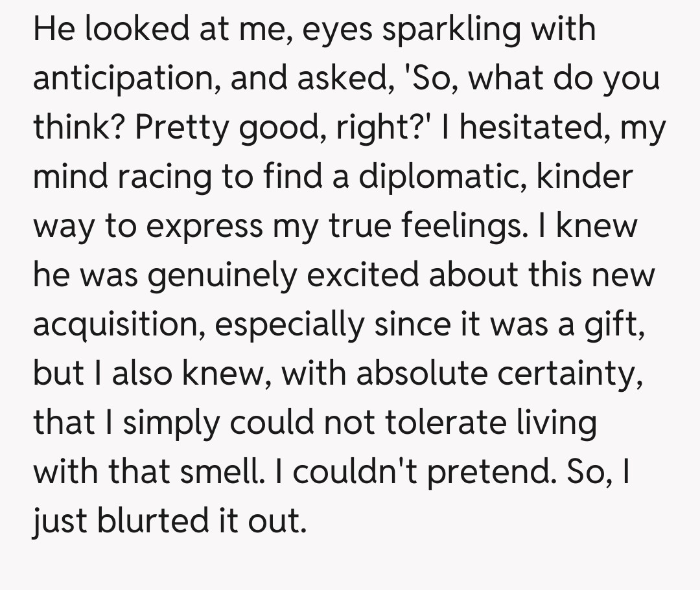The image size is (700, 590).
Task: Click the word 'especially'
Action: (x=289, y=325)
